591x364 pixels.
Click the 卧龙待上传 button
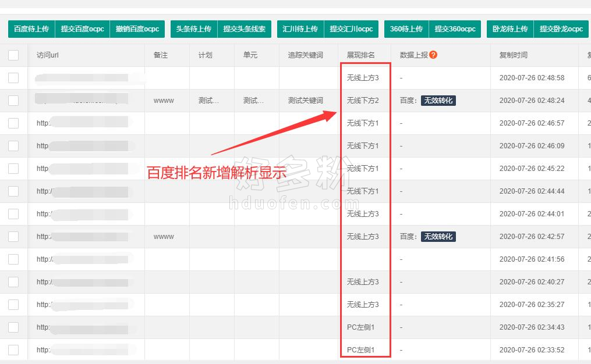click(x=510, y=29)
